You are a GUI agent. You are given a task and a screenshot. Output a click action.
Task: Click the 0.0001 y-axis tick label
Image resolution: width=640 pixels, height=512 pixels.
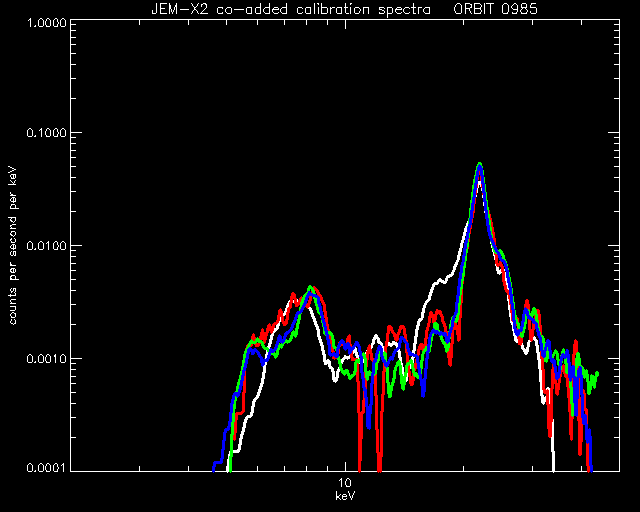(x=46, y=467)
